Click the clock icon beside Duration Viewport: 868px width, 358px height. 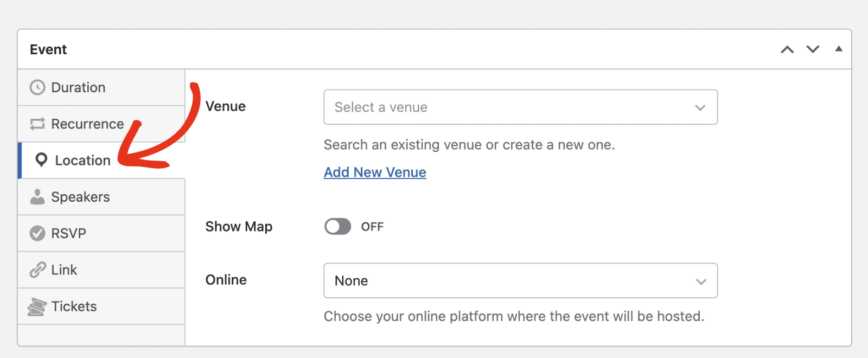(37, 87)
